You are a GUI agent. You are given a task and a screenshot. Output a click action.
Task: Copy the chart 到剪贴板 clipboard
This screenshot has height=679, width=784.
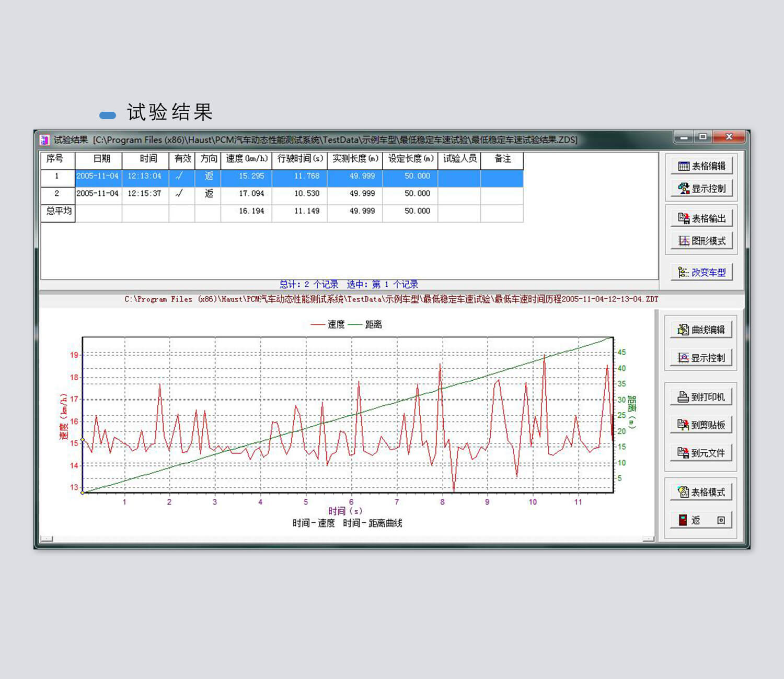click(701, 425)
